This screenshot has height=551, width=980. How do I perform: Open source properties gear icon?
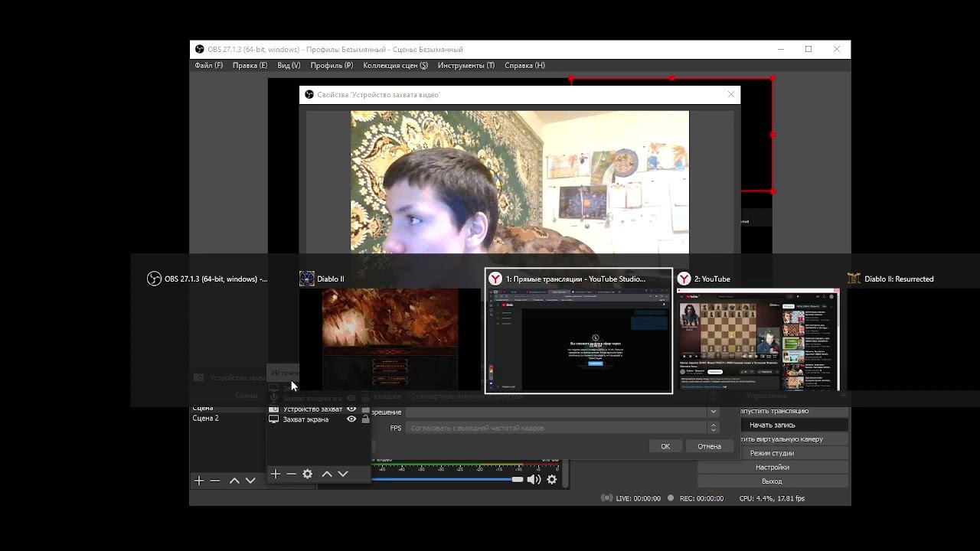pos(308,474)
